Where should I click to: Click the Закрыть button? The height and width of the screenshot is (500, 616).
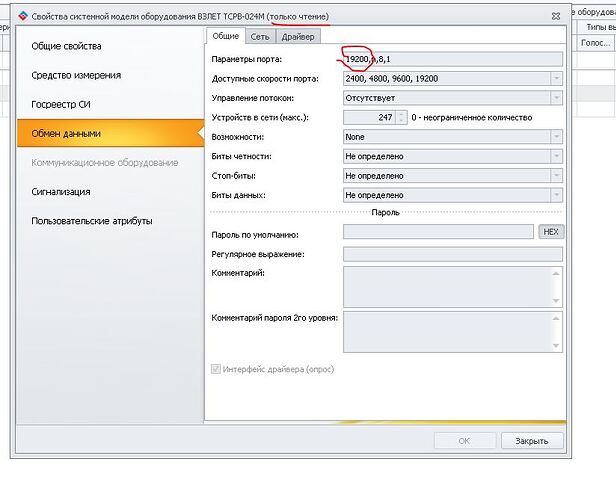pyautogui.click(x=532, y=441)
